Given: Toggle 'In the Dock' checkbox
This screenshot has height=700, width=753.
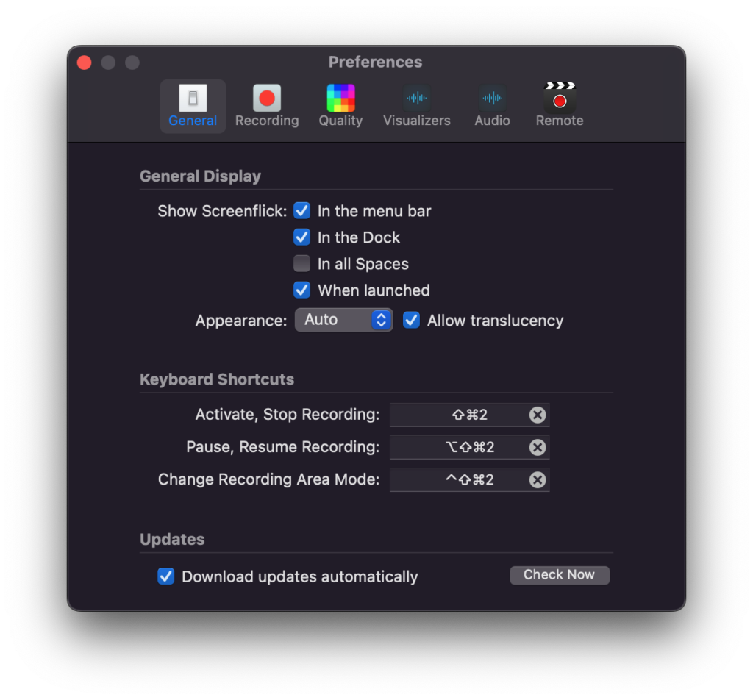Looking at the screenshot, I should coord(302,238).
